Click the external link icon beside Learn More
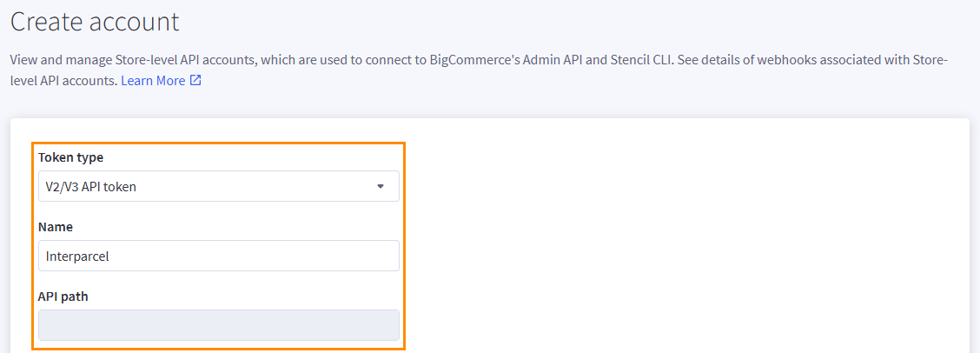980x353 pixels. click(195, 81)
